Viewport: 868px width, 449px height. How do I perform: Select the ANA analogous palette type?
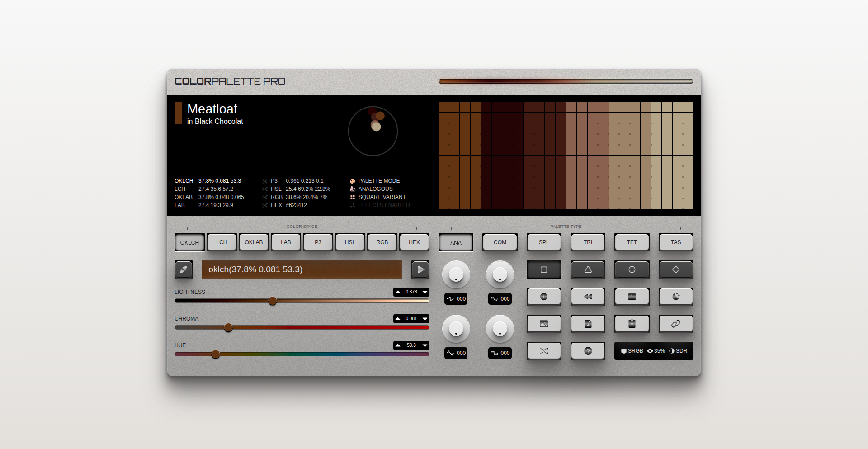[x=456, y=242]
